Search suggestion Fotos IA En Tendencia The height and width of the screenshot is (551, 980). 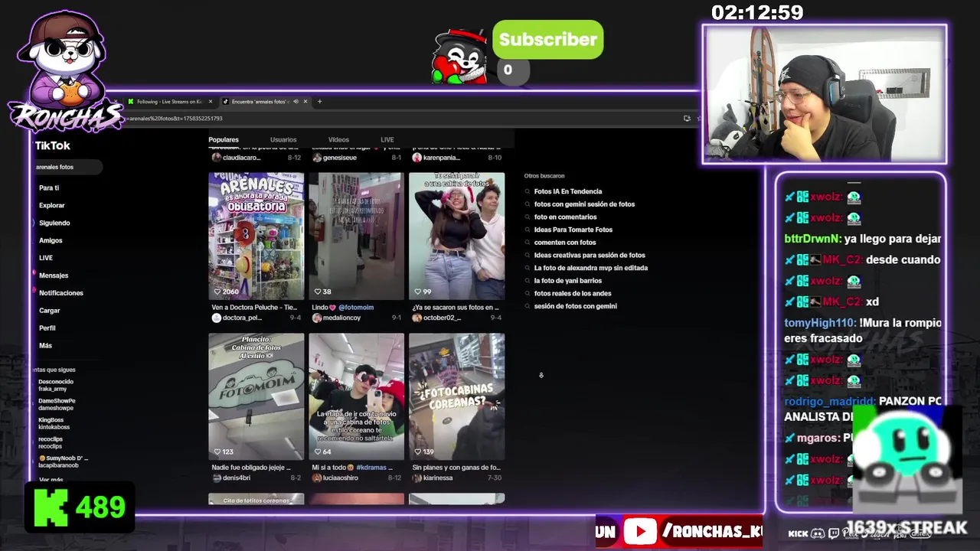click(568, 191)
